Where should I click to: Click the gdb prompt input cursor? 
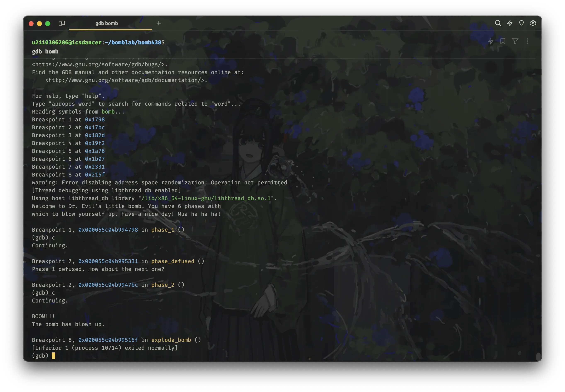click(x=53, y=356)
